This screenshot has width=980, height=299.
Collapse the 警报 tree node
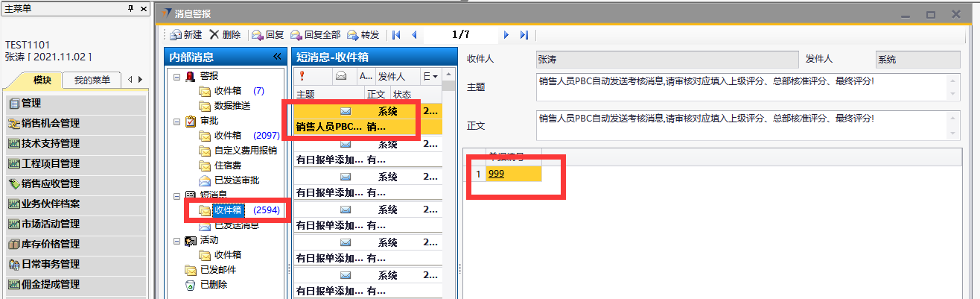[x=176, y=76]
